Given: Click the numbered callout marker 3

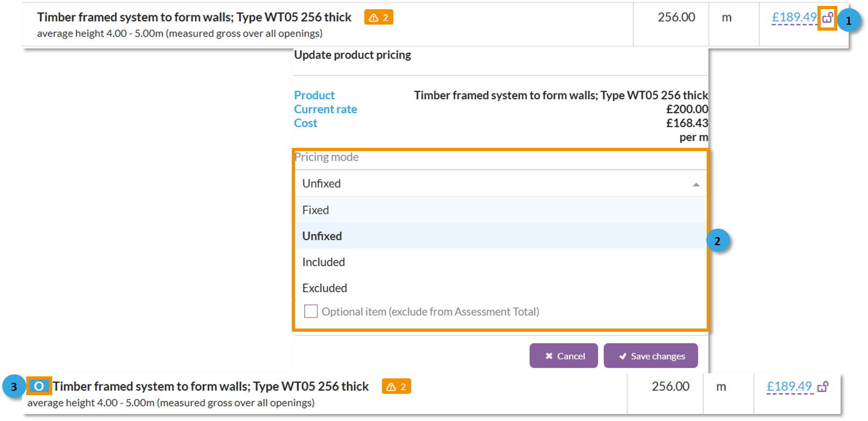Looking at the screenshot, I should tap(13, 387).
